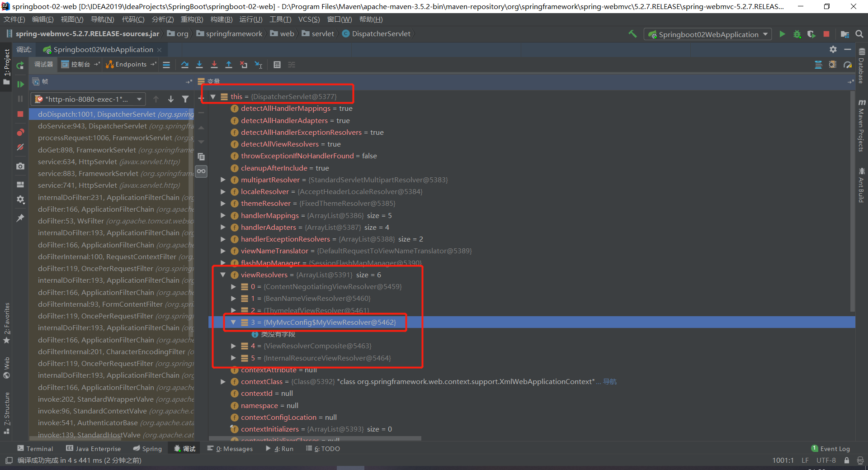Click the Force Step Into red arrow icon
This screenshot has width=868, height=470.
[x=214, y=65]
